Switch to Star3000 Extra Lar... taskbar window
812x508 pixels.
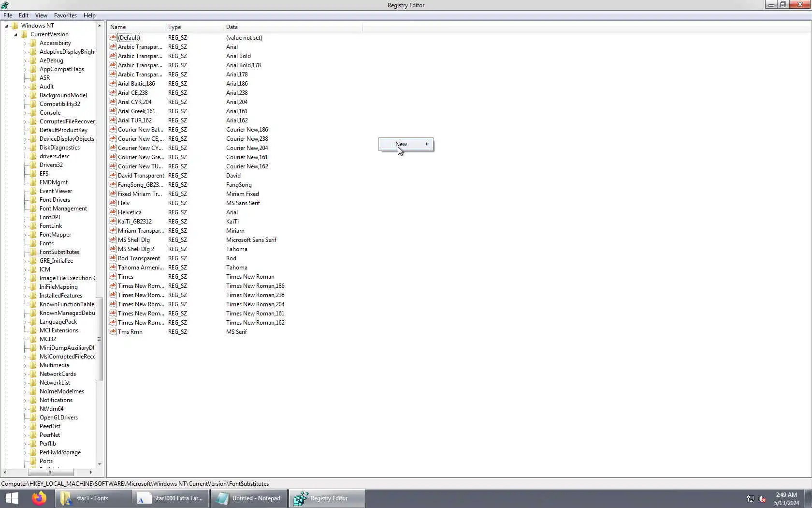point(171,498)
